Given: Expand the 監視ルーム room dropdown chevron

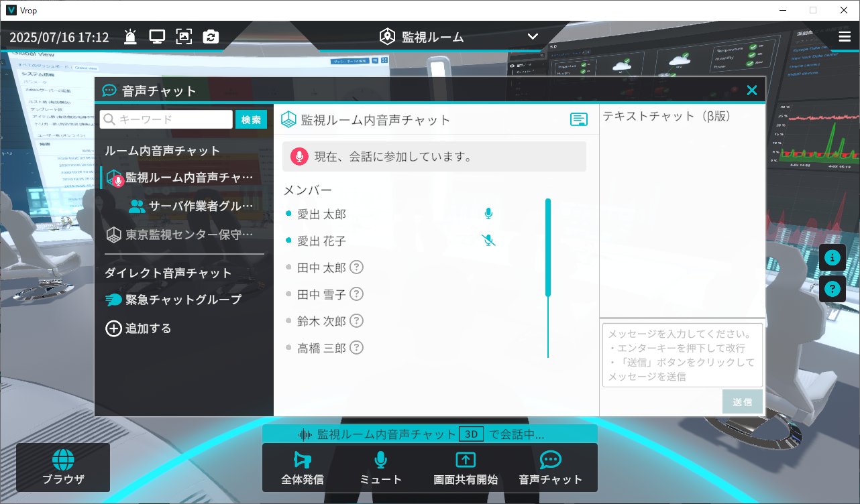Looking at the screenshot, I should 533,37.
